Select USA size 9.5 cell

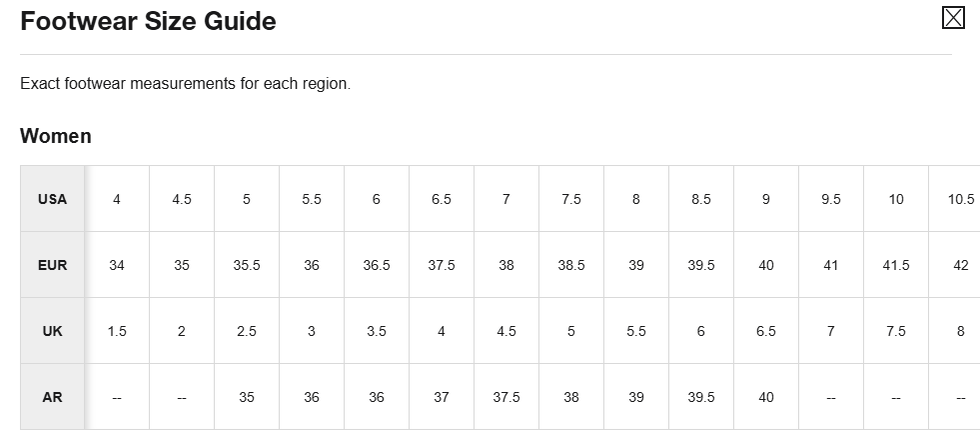coord(831,199)
